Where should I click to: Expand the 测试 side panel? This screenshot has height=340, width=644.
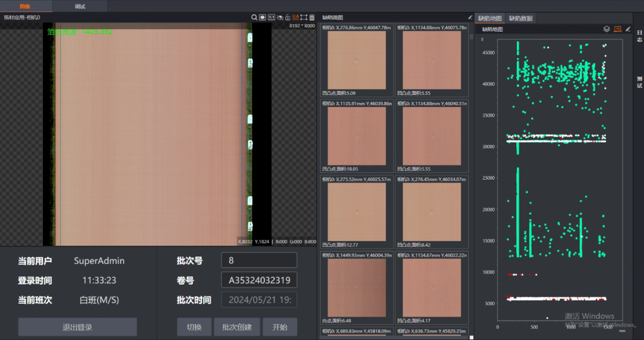[x=639, y=81]
